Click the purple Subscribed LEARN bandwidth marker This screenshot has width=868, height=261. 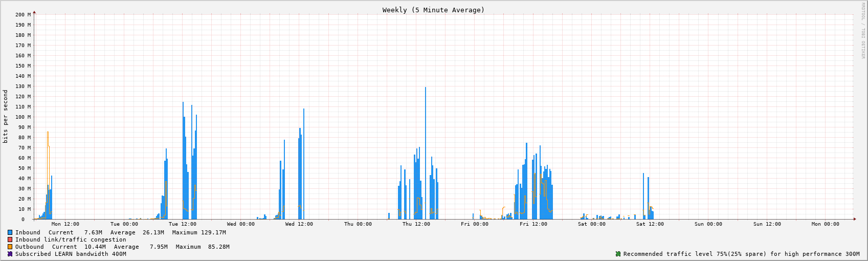[10, 254]
